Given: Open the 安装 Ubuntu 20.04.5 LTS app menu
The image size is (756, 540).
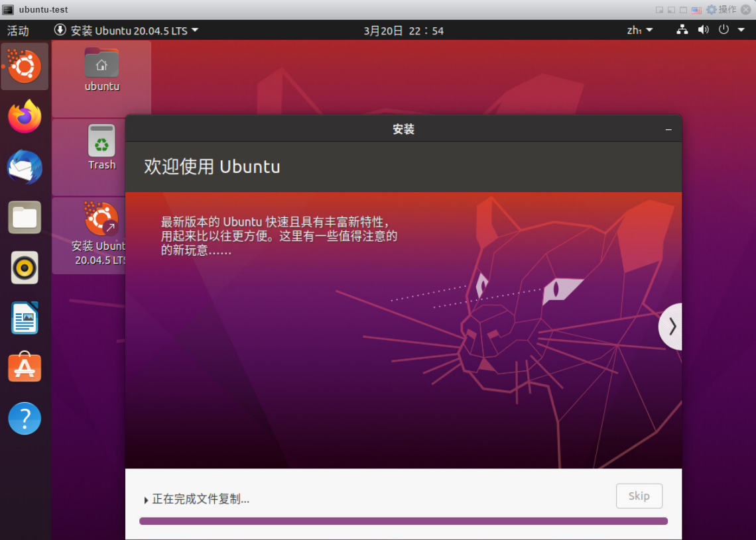Looking at the screenshot, I should click(x=126, y=30).
